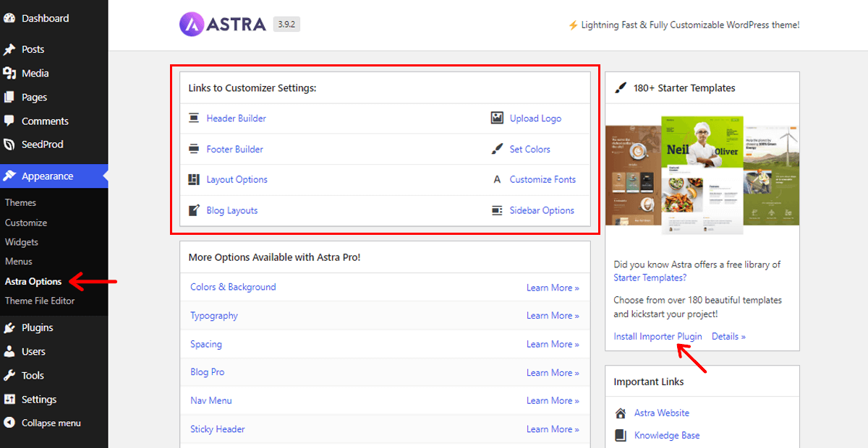
Task: Click the Tools wrench icon
Action: pos(9,375)
